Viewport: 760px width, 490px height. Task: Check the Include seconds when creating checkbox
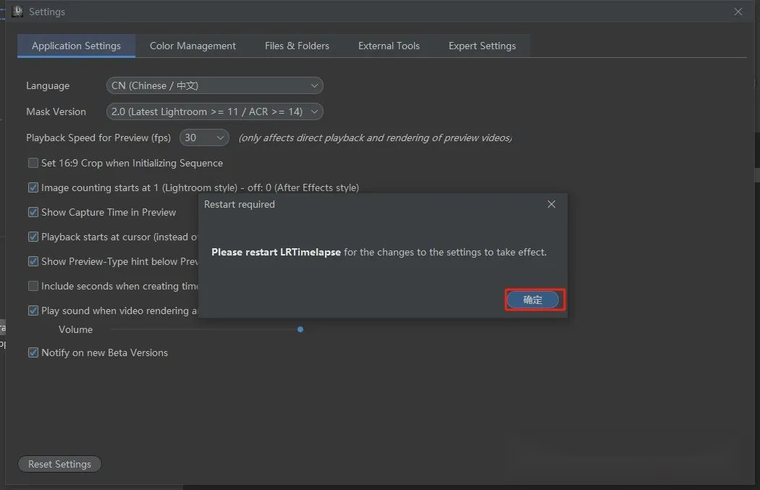[33, 286]
